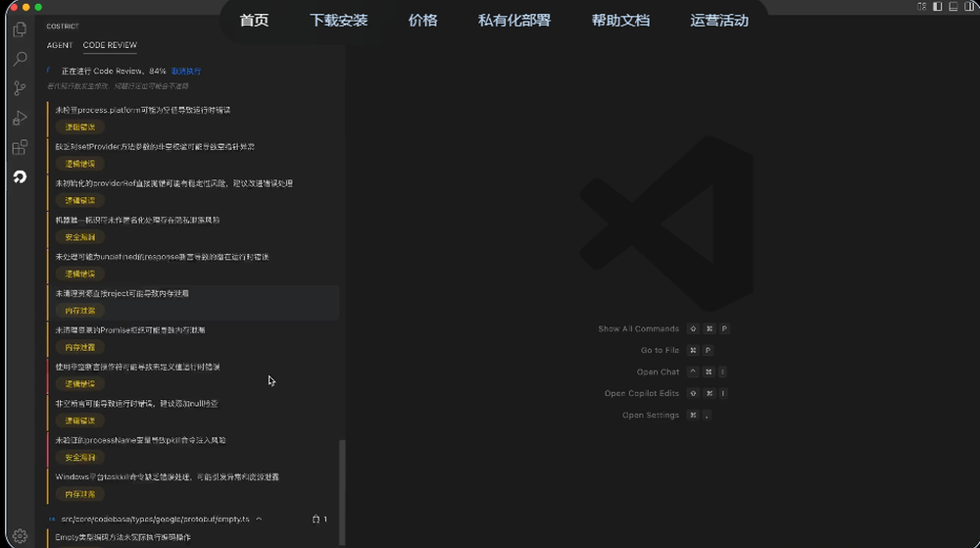Click the 内存泄露 tag under Windows taskkill issue
The height and width of the screenshot is (548, 980).
[x=80, y=494]
